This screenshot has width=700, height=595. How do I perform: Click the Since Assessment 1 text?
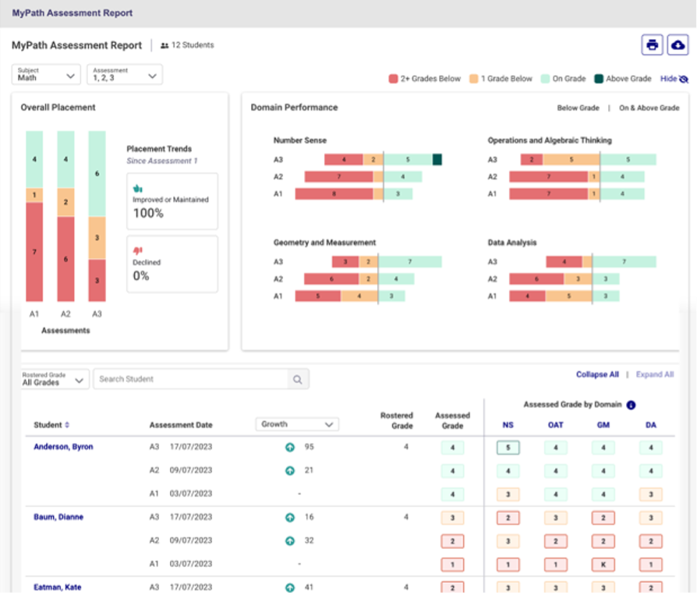(x=162, y=161)
